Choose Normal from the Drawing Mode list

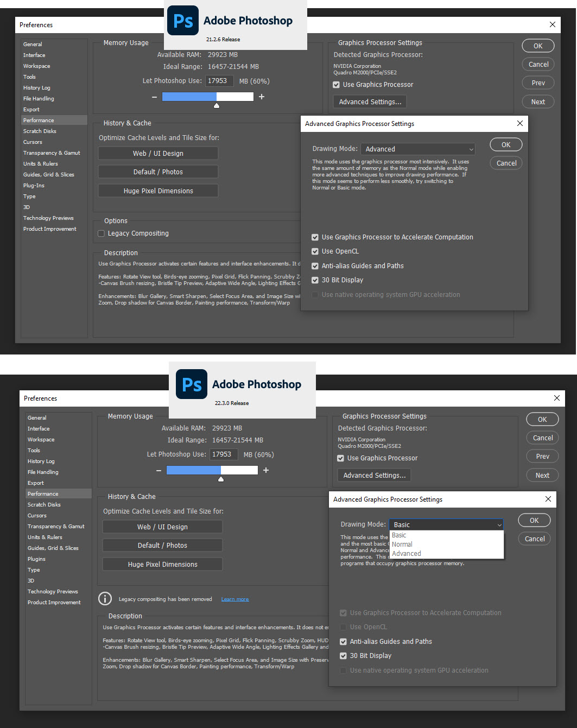coord(402,545)
